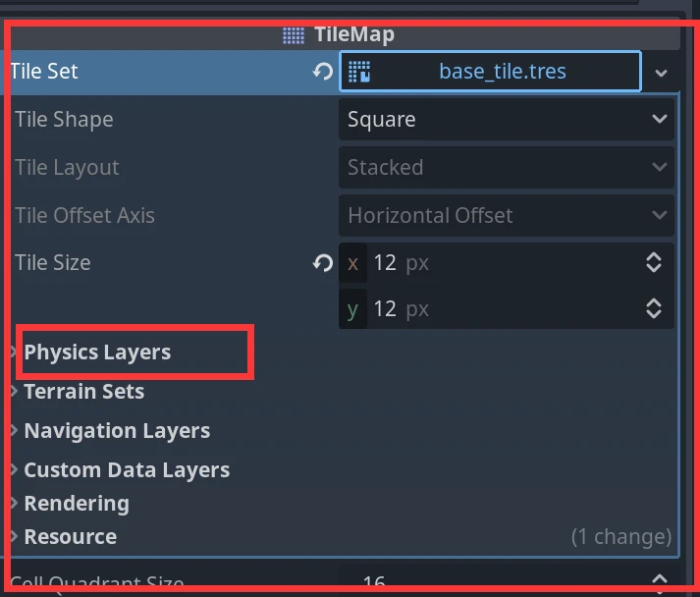Click the tileset resource icon beside base_tile.tres
The image size is (700, 597).
pos(359,72)
